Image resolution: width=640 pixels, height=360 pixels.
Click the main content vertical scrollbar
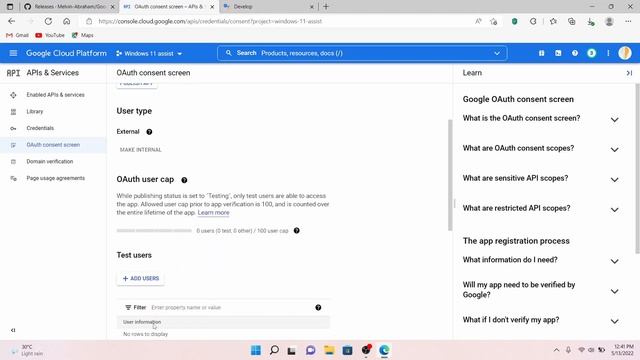[450, 176]
